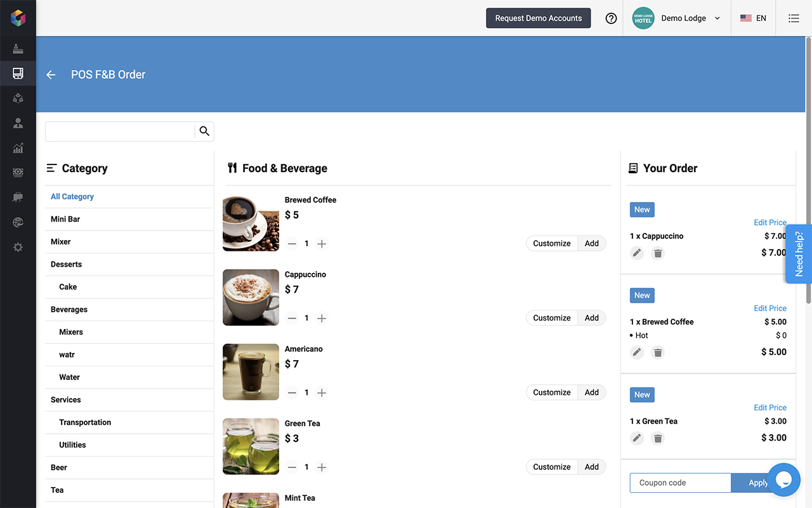This screenshot has height=508, width=812.
Task: Open the EN language selector
Action: point(753,18)
